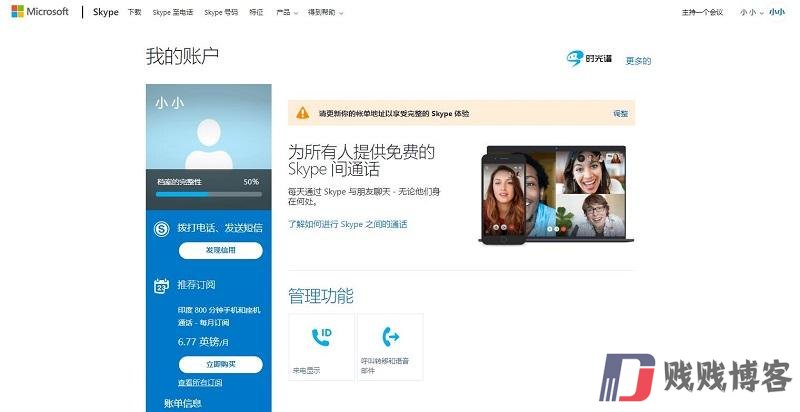Open the 来电显示 caller ID label
800x412 pixels.
click(x=306, y=371)
